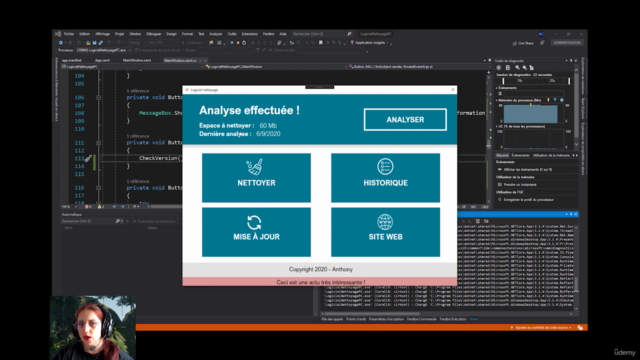This screenshot has height=360, width=640.
Task: Click the Stop Debugging red square icon
Action: (238, 42)
